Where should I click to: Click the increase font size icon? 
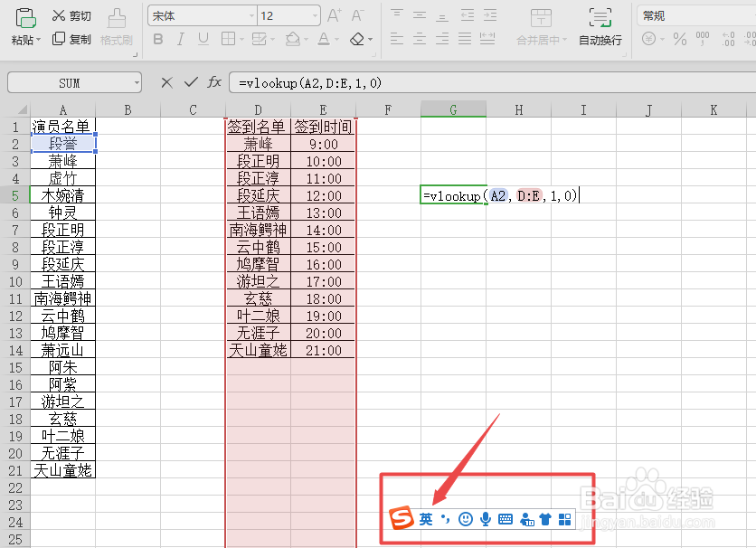[334, 14]
